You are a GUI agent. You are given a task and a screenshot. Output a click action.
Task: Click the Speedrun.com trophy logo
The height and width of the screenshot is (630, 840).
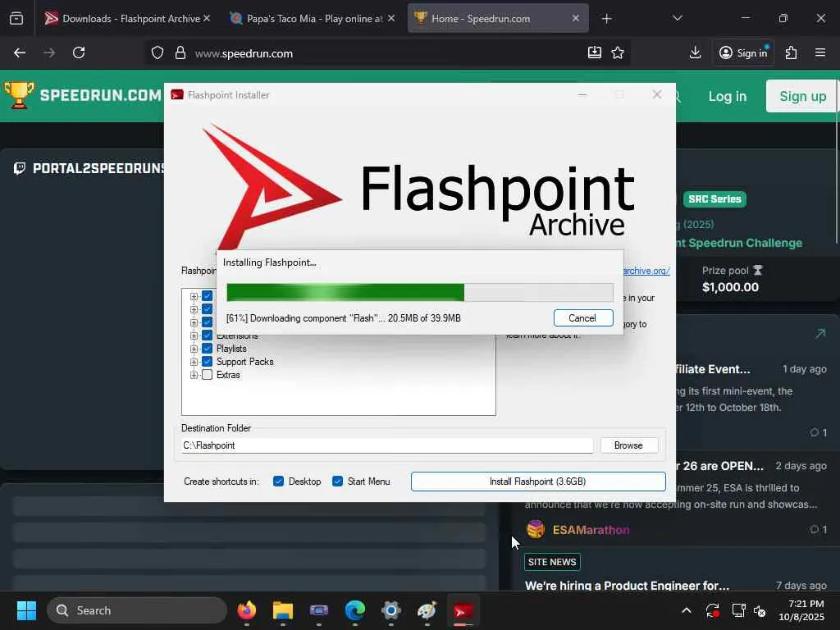click(18, 95)
